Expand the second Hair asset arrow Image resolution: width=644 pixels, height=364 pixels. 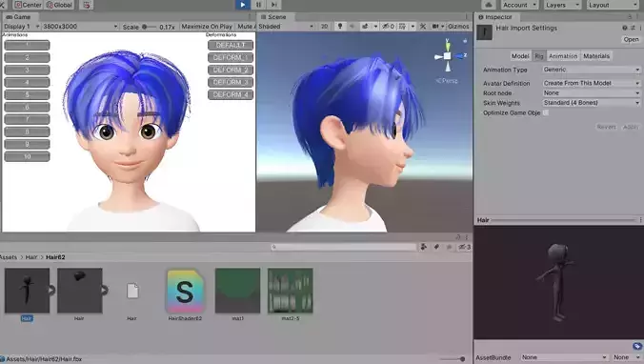click(105, 290)
